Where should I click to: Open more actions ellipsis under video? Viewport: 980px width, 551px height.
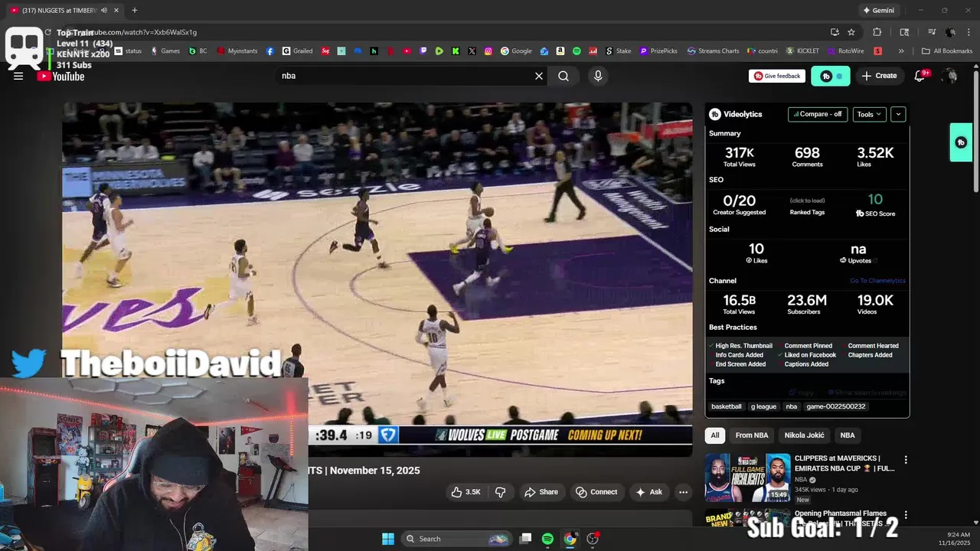coord(684,492)
